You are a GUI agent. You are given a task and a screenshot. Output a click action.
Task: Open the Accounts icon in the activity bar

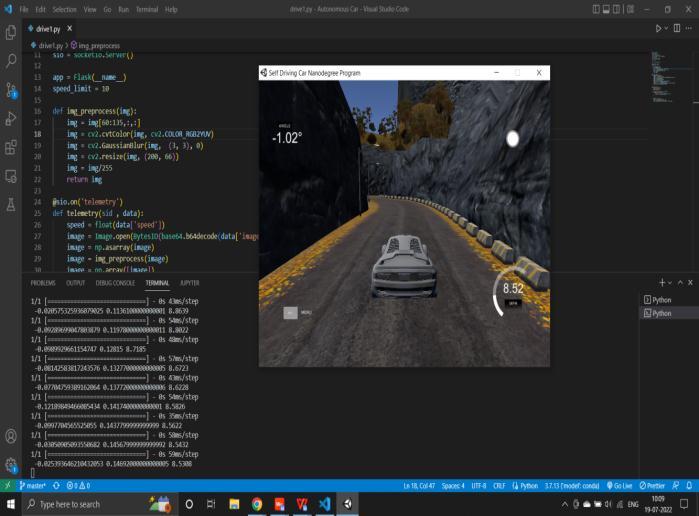(x=11, y=436)
